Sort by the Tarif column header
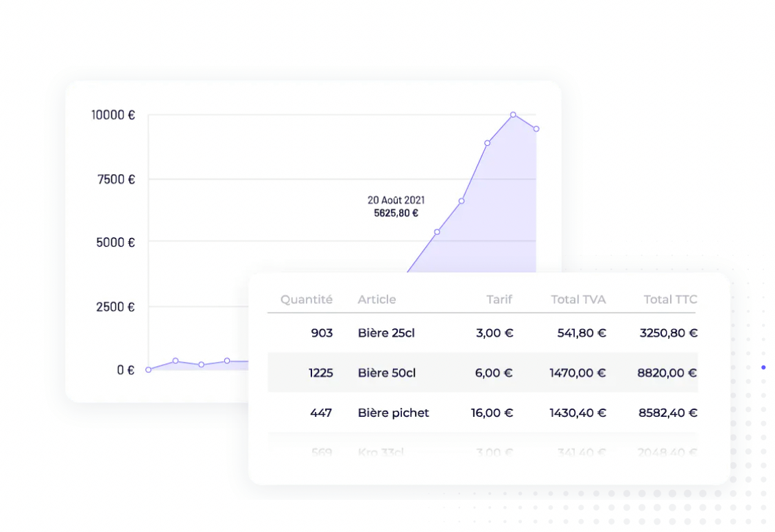The height and width of the screenshot is (532, 775). 499,300
